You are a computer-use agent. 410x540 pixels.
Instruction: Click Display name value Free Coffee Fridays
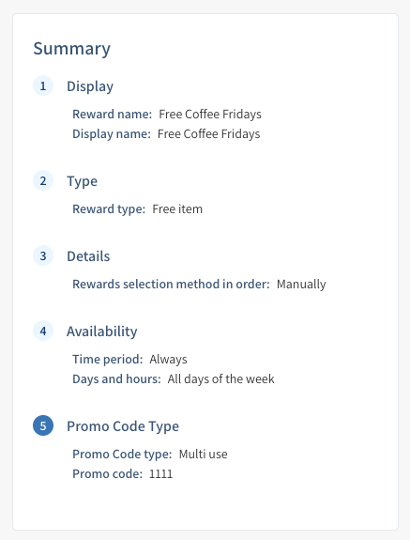click(209, 134)
